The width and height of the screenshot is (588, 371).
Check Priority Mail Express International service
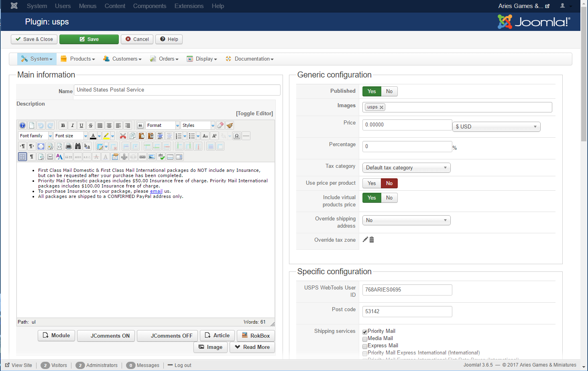365,353
